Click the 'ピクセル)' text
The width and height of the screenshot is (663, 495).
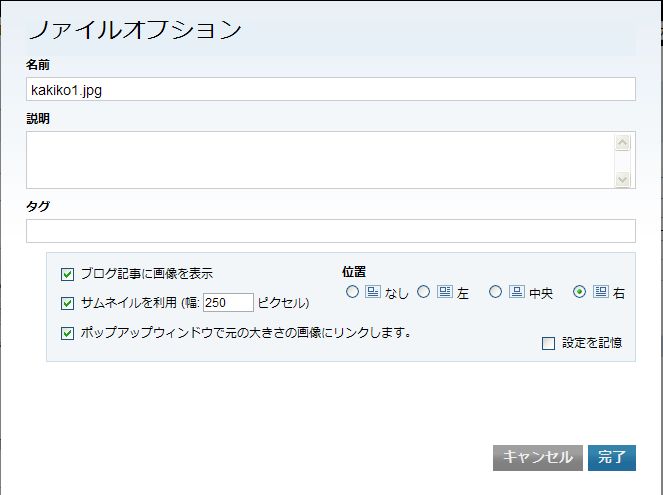pyautogui.click(x=283, y=303)
